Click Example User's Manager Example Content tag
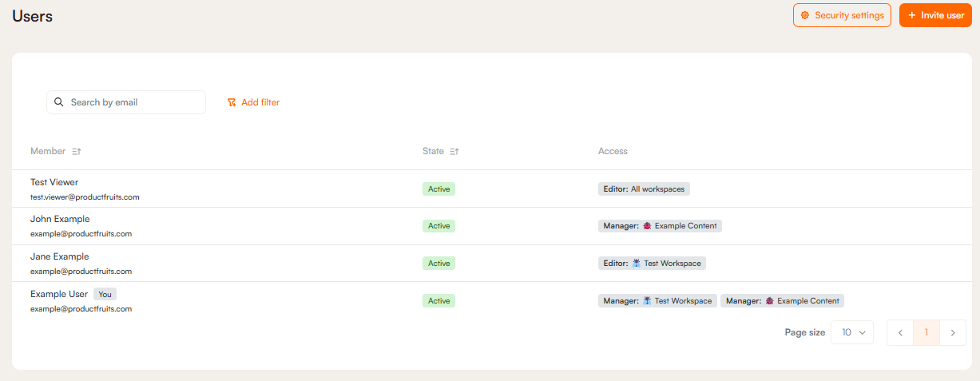980x381 pixels. 782,301
